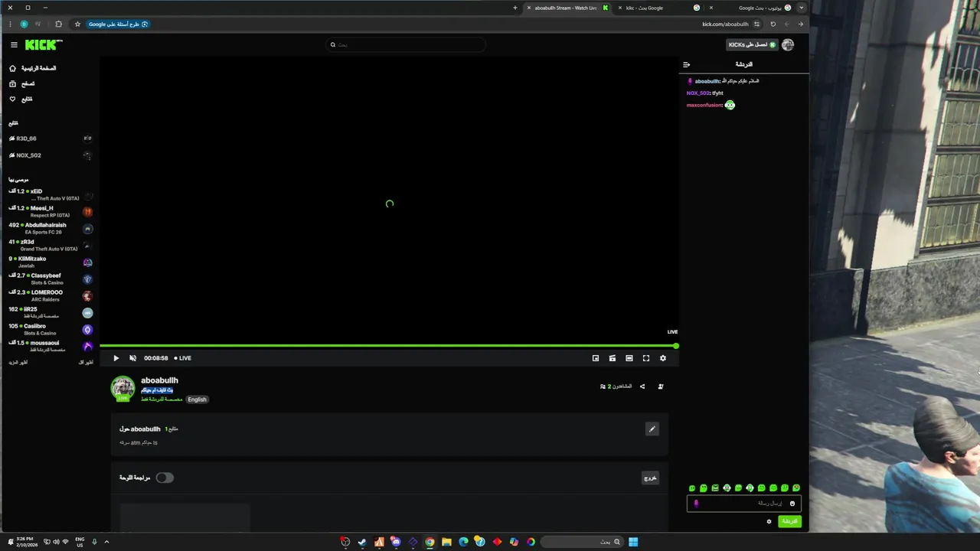Viewport: 980px width, 551px height.
Task: Click the Kick search field
Action: coord(406,45)
